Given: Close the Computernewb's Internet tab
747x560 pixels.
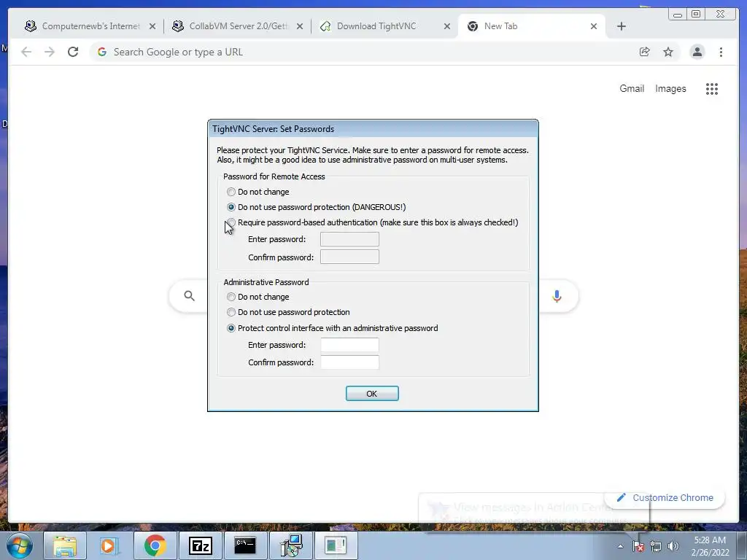Looking at the screenshot, I should [152, 26].
